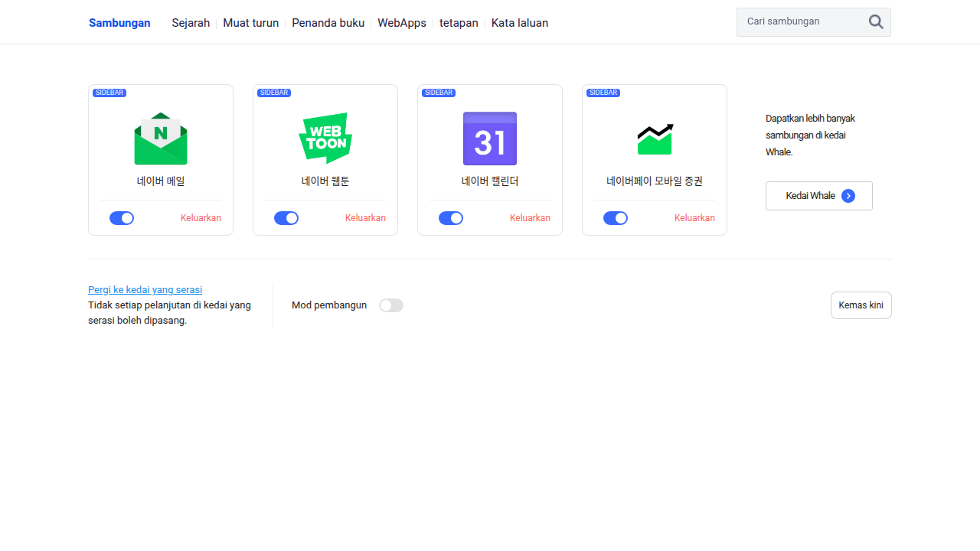Viewport: 980px width, 551px height.
Task: Click the magnifying glass search icon
Action: (876, 22)
